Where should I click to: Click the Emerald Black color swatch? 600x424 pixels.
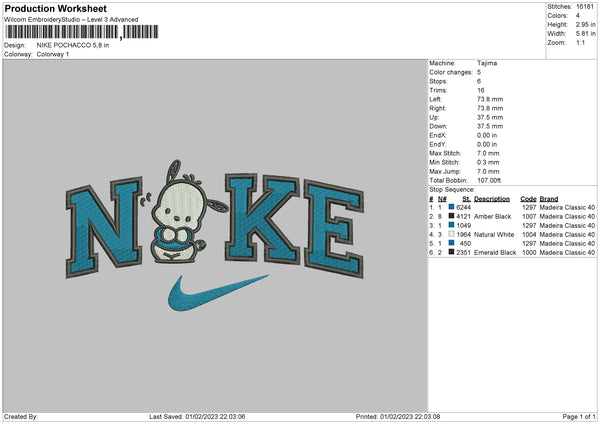[451, 252]
